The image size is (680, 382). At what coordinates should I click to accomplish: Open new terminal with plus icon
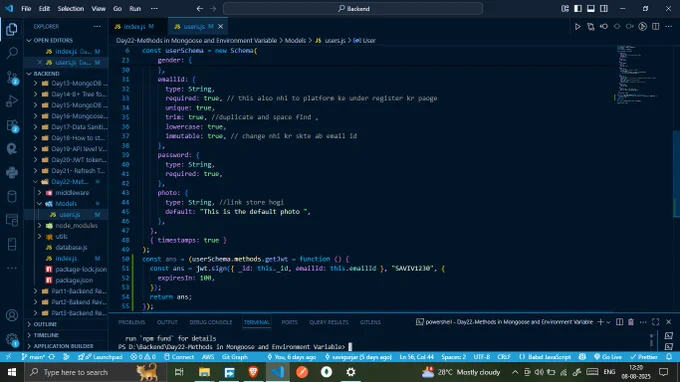click(x=601, y=322)
